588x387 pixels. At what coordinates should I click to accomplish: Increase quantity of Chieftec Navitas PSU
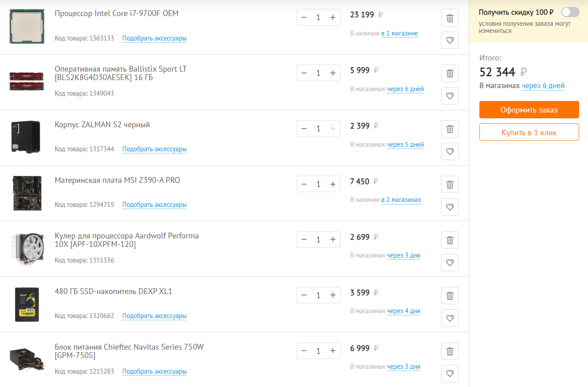[x=333, y=351]
